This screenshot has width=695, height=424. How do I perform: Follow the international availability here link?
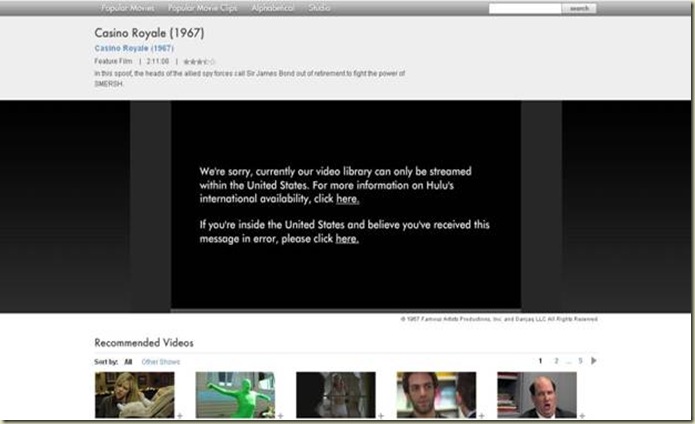(348, 199)
